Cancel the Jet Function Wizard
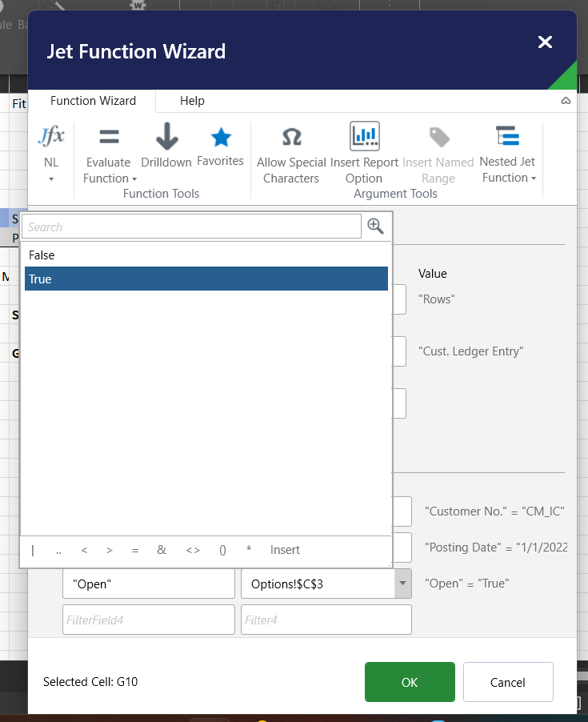The image size is (588, 722). (508, 682)
